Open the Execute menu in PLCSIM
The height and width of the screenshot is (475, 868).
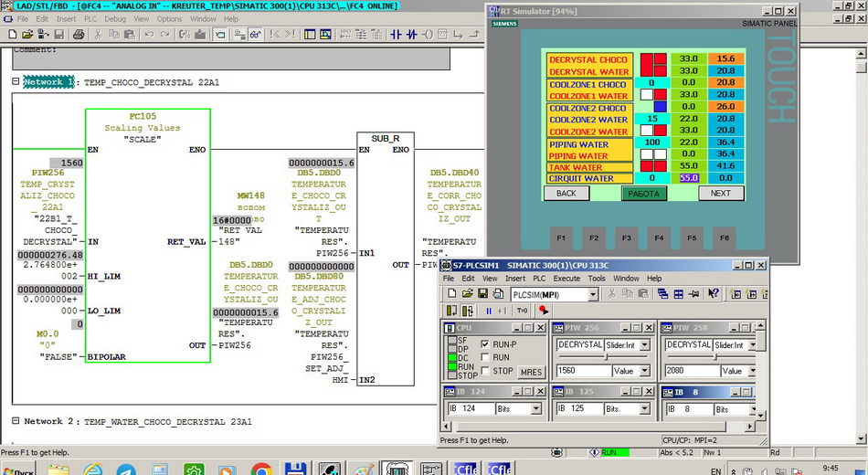point(566,279)
